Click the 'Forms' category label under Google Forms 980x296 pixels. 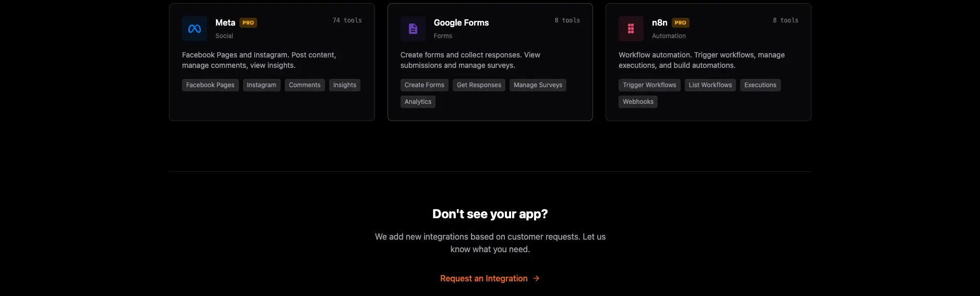click(443, 36)
